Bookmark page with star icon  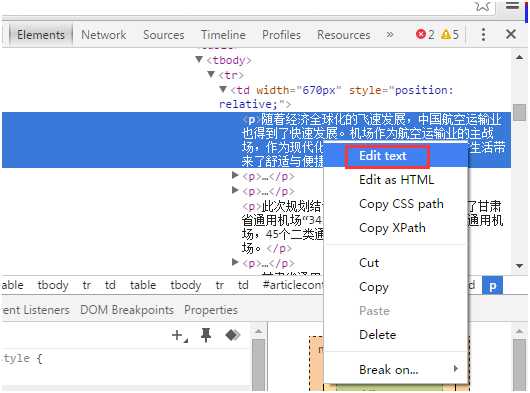(483, 6)
